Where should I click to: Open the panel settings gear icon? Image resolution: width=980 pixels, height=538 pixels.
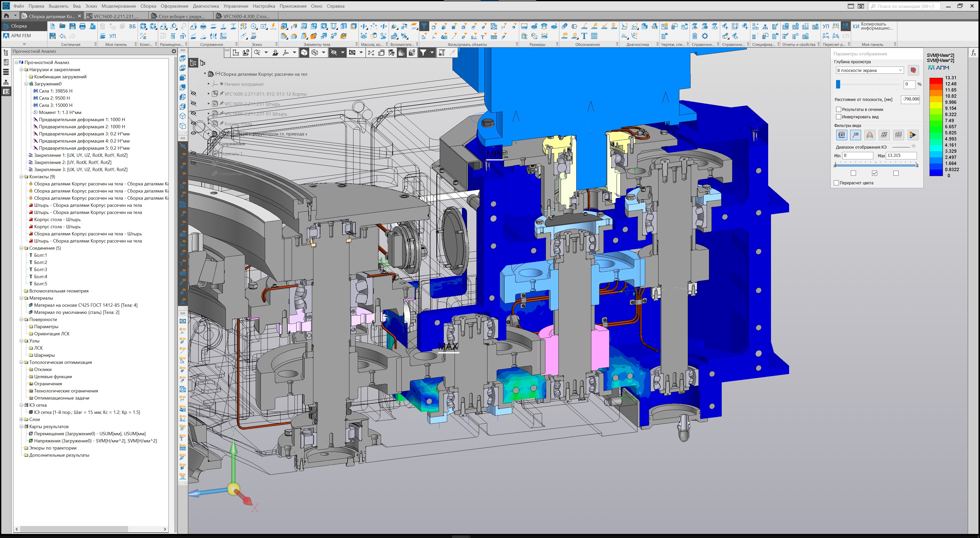[x=174, y=51]
